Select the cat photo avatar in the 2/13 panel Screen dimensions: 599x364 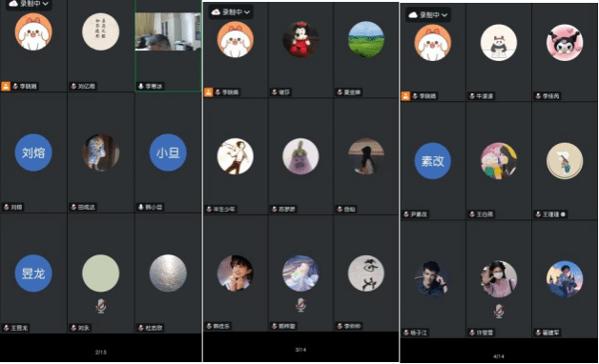tap(101, 152)
